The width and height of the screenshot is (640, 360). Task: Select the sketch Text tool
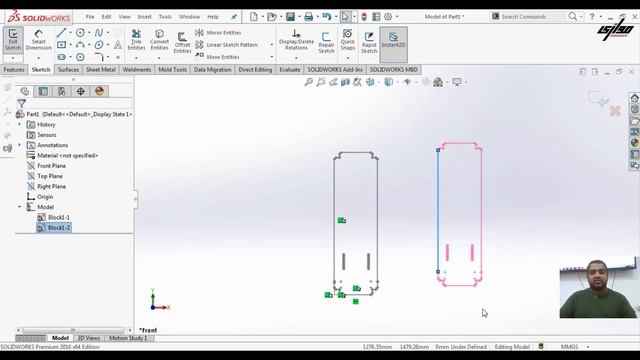(x=118, y=44)
